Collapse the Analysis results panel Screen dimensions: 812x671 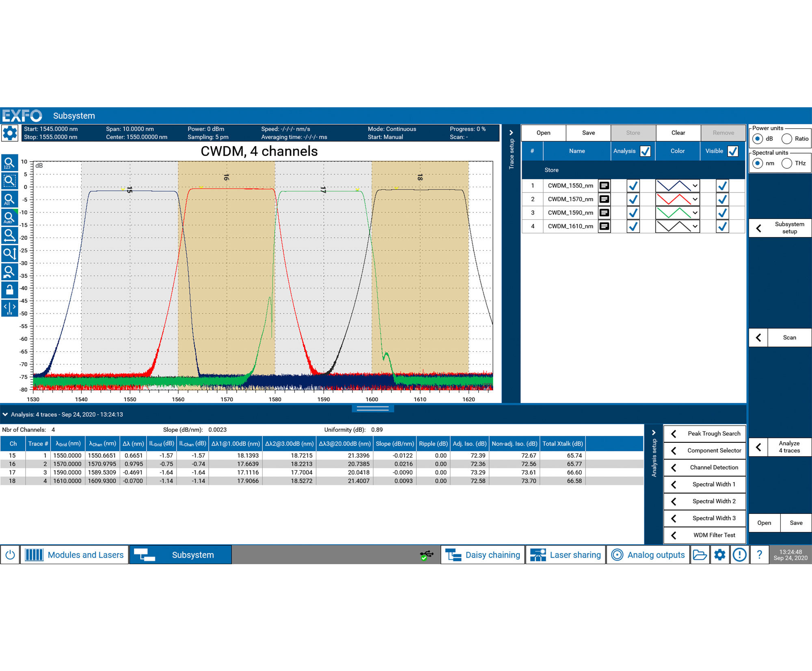[x=5, y=414]
